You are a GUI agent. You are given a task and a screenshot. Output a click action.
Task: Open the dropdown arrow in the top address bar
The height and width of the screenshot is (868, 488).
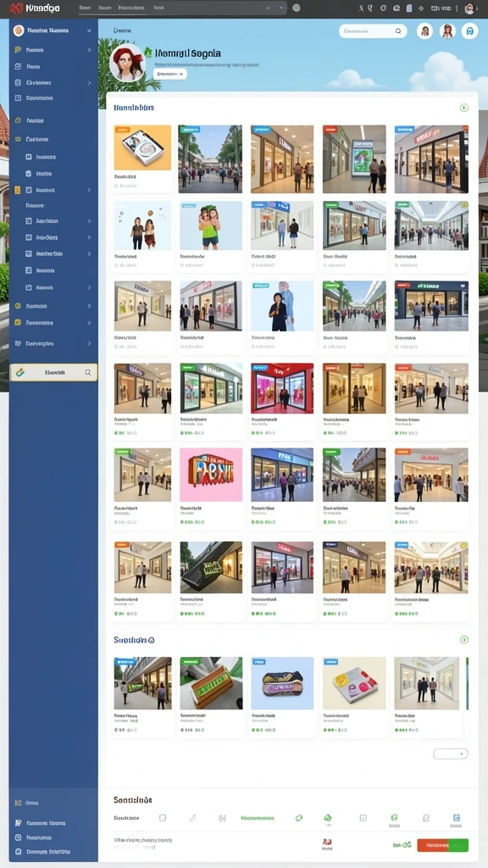click(x=281, y=8)
